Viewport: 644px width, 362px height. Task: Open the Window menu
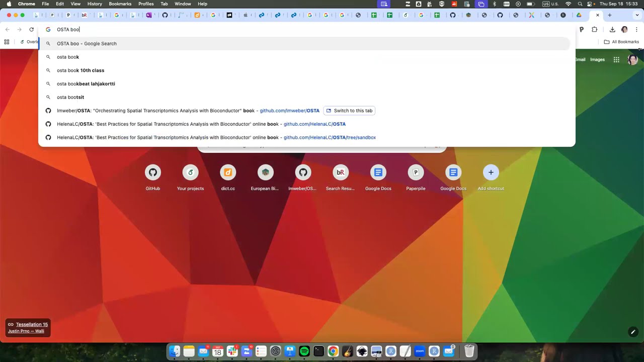coord(183,4)
